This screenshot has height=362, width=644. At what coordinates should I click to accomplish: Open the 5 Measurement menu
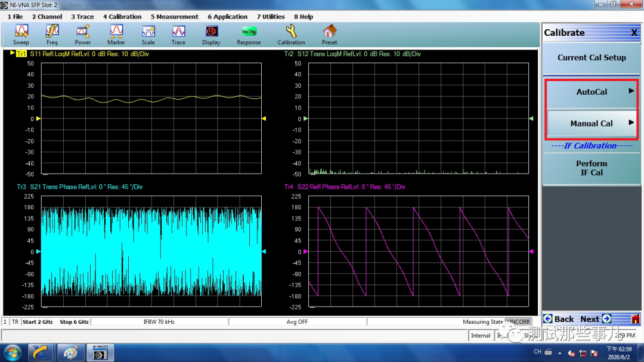(174, 17)
